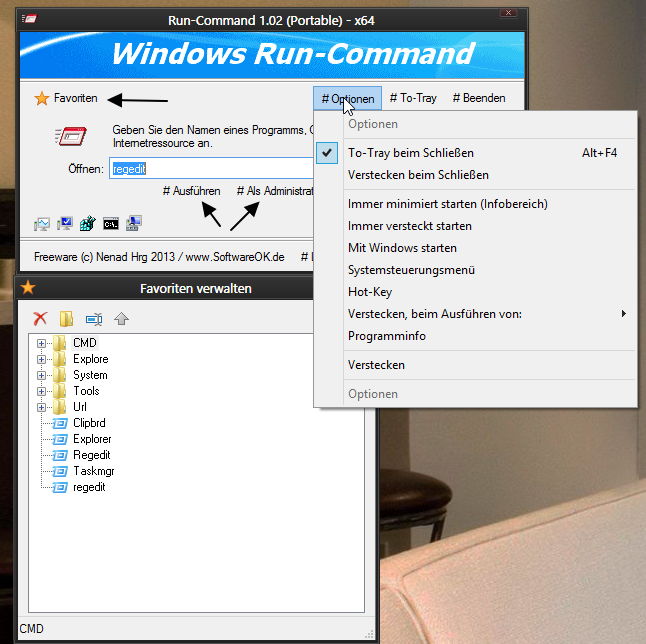The image size is (646, 644).
Task: Click the new folder icon in Favoriten toolbar
Action: coord(67,318)
